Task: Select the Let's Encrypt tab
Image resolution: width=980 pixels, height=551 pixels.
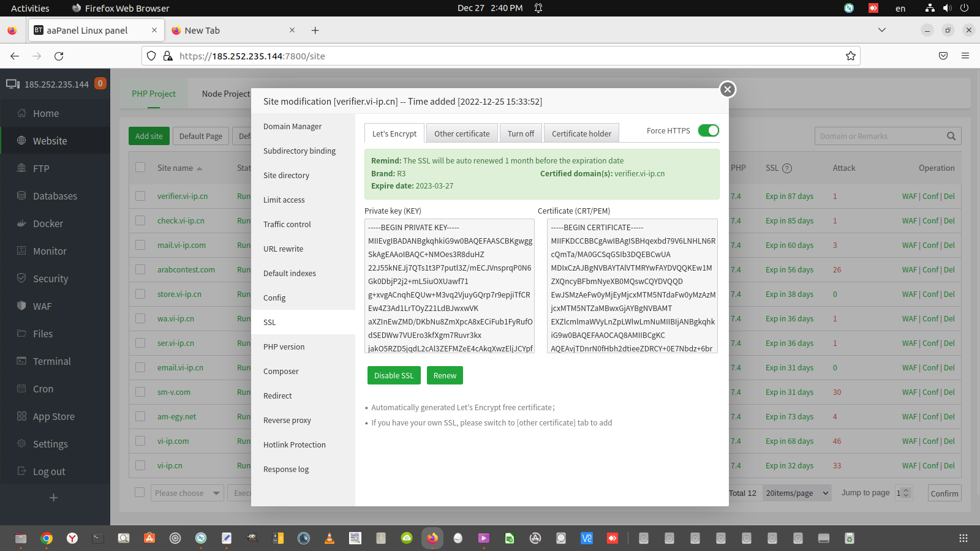Action: (x=394, y=133)
